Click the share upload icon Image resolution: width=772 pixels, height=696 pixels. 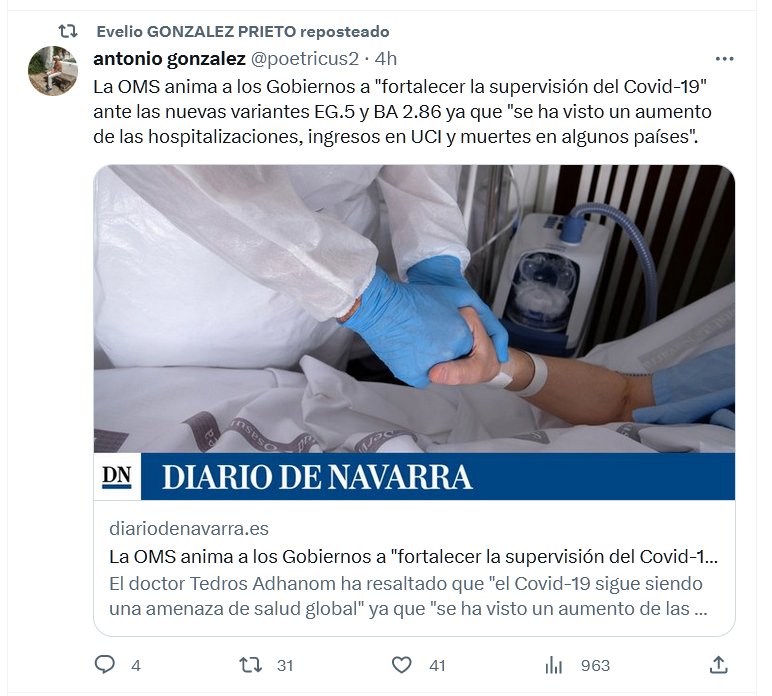coord(718,664)
